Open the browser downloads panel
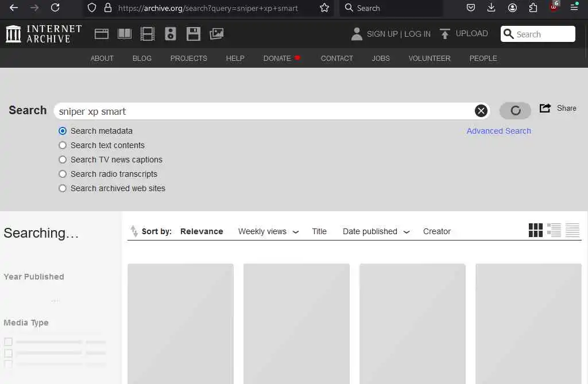Viewport: 588px width, 384px height. [492, 7]
